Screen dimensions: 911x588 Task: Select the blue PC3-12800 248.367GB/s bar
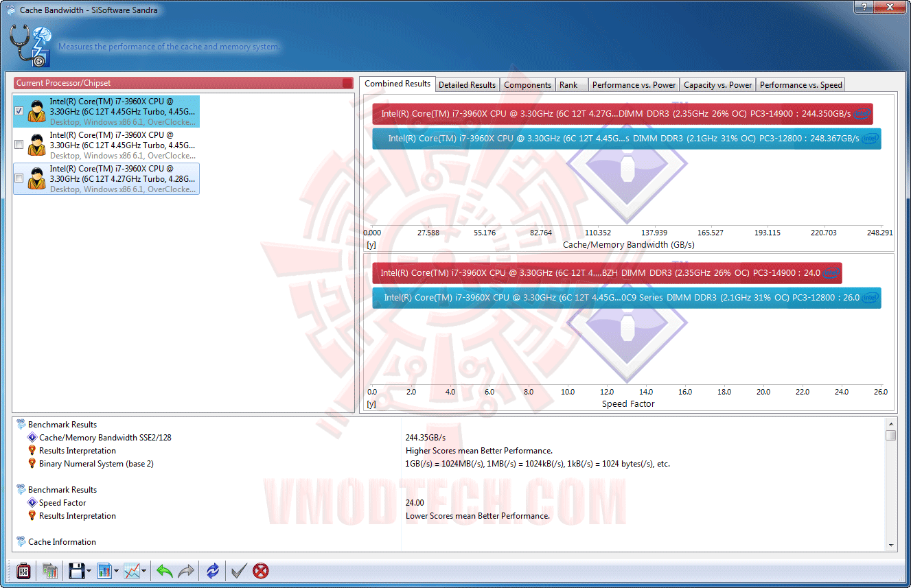click(627, 139)
